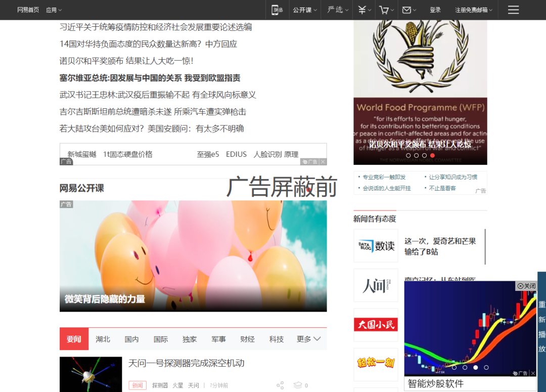Select third carousel dot on WFP slideshow
The height and width of the screenshot is (392, 546).
424,155
